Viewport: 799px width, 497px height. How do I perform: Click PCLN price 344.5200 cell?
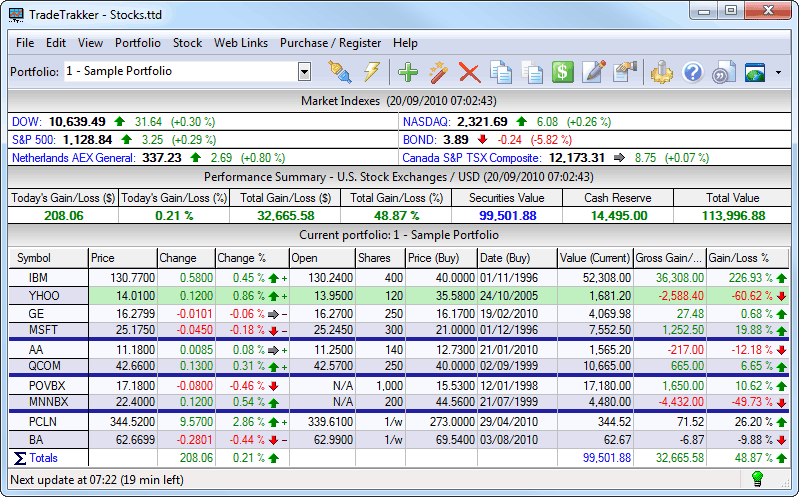[x=123, y=422]
